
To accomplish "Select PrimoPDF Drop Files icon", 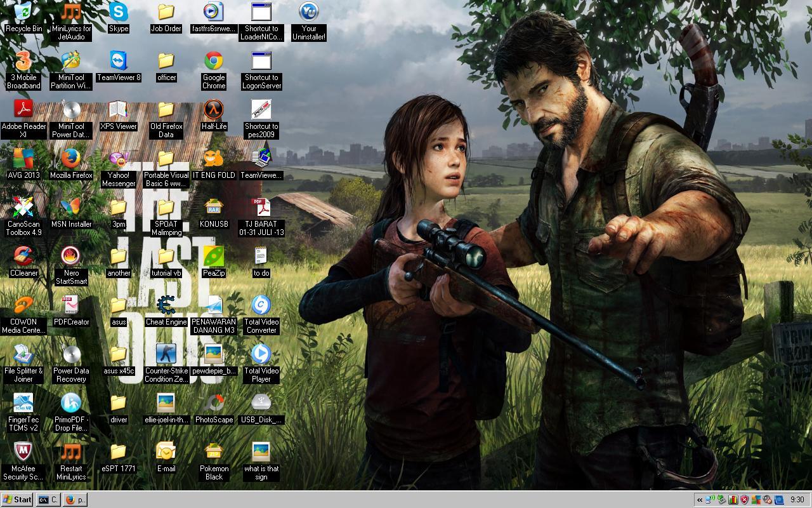I will pos(71,403).
